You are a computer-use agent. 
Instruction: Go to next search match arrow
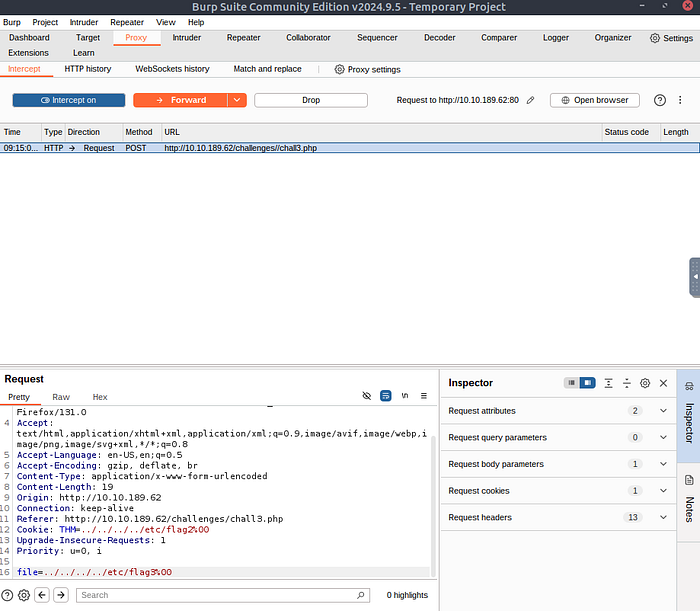pos(61,595)
